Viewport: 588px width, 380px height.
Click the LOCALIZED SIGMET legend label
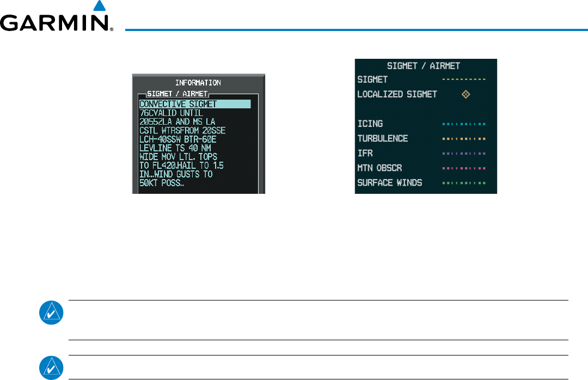click(397, 94)
